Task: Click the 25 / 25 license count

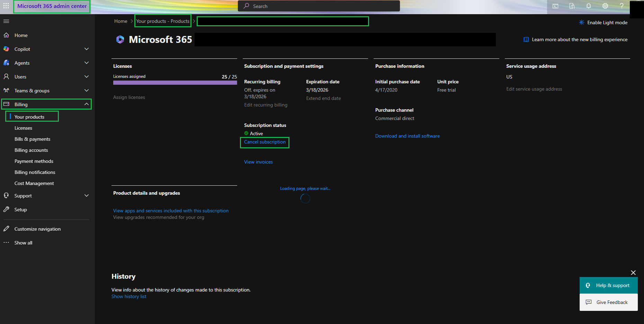Action: [229, 77]
